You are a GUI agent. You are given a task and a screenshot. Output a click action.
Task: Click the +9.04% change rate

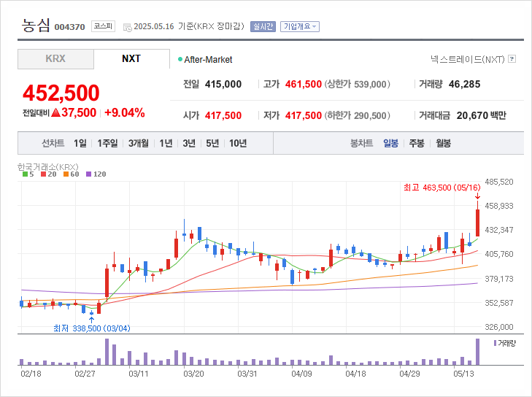click(125, 112)
